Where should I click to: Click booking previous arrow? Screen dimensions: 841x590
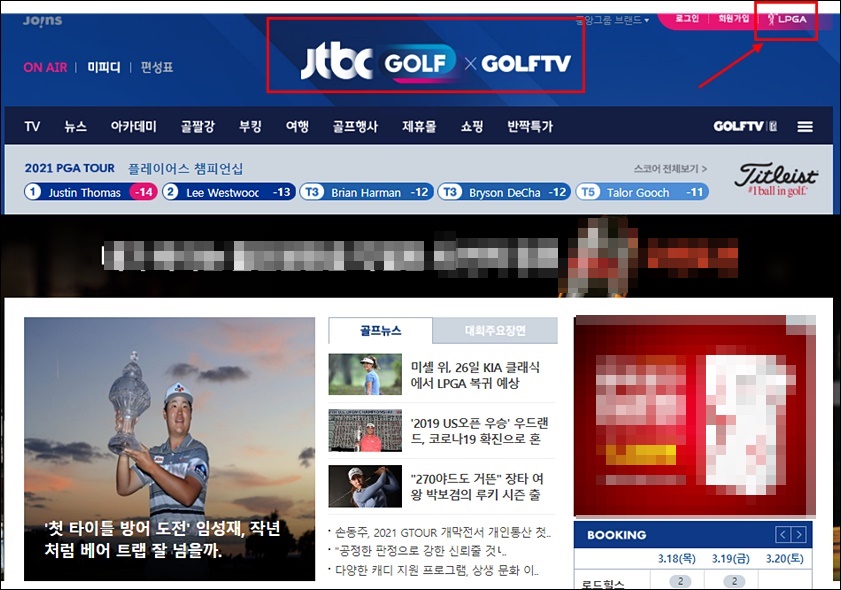point(783,535)
